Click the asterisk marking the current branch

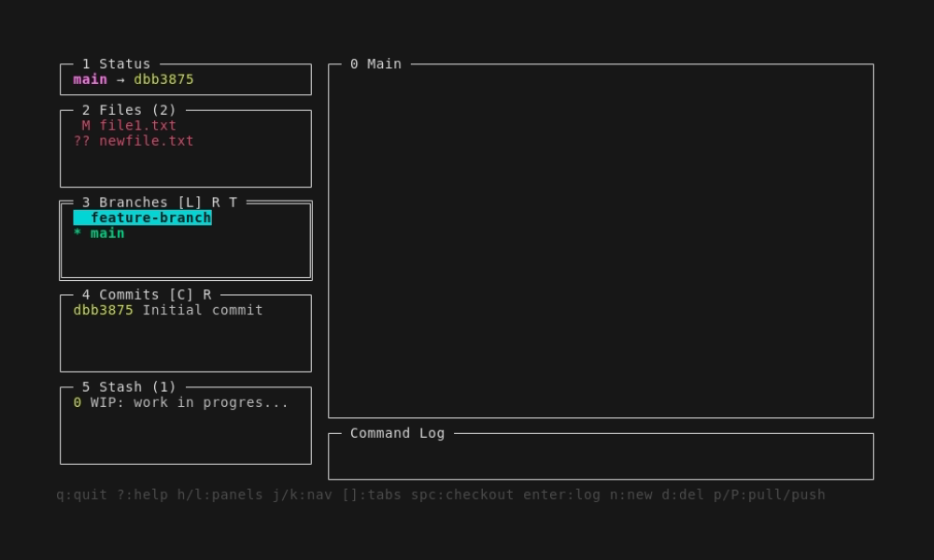[78, 233]
